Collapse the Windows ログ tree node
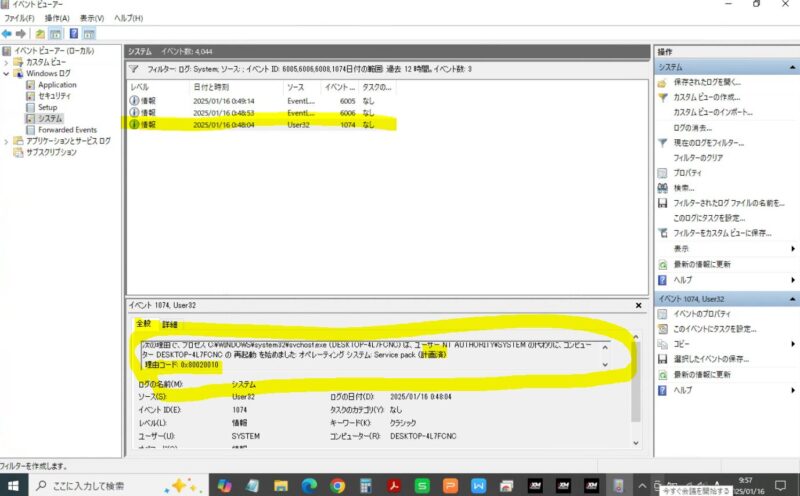800x496 pixels. [6, 73]
